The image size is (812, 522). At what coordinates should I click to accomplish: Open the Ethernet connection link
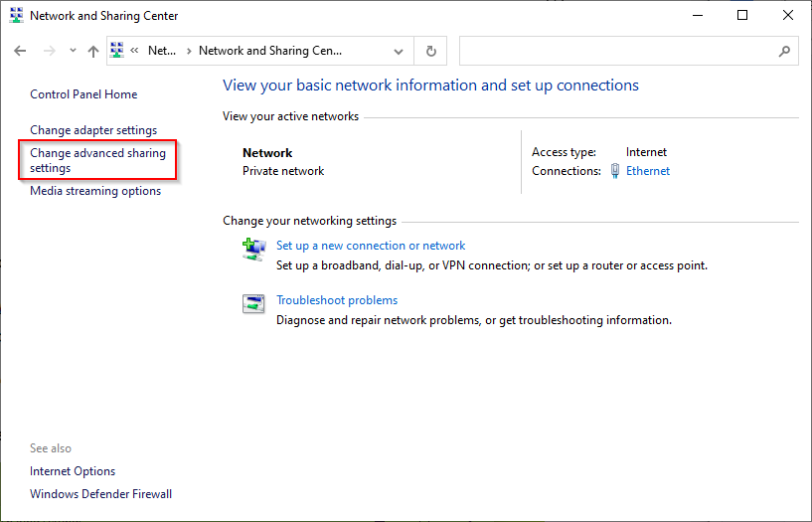(x=647, y=171)
